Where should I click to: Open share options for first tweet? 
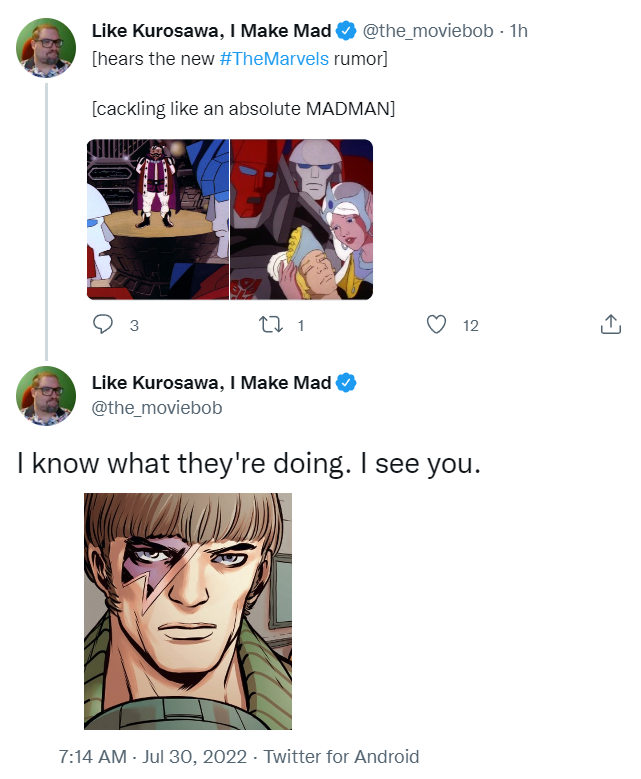pyautogui.click(x=610, y=325)
